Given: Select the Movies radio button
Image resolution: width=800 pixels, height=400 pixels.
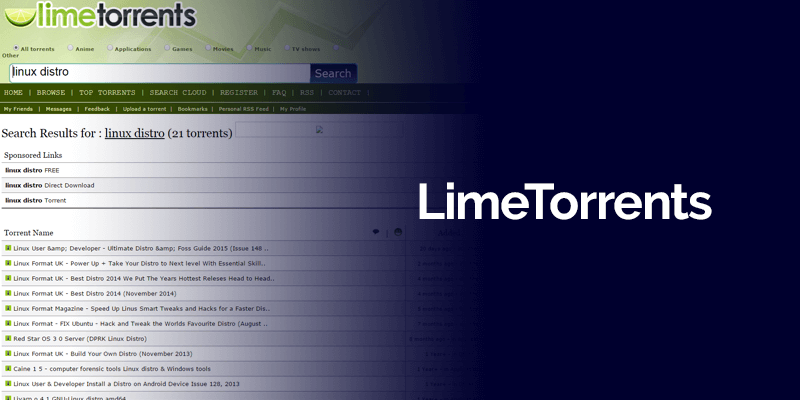Looking at the screenshot, I should 208,47.
